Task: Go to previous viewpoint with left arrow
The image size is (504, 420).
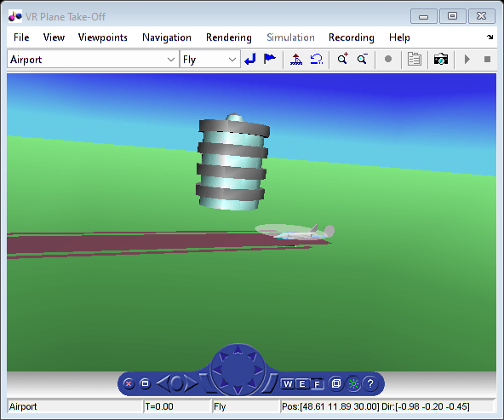Action: 163,383
